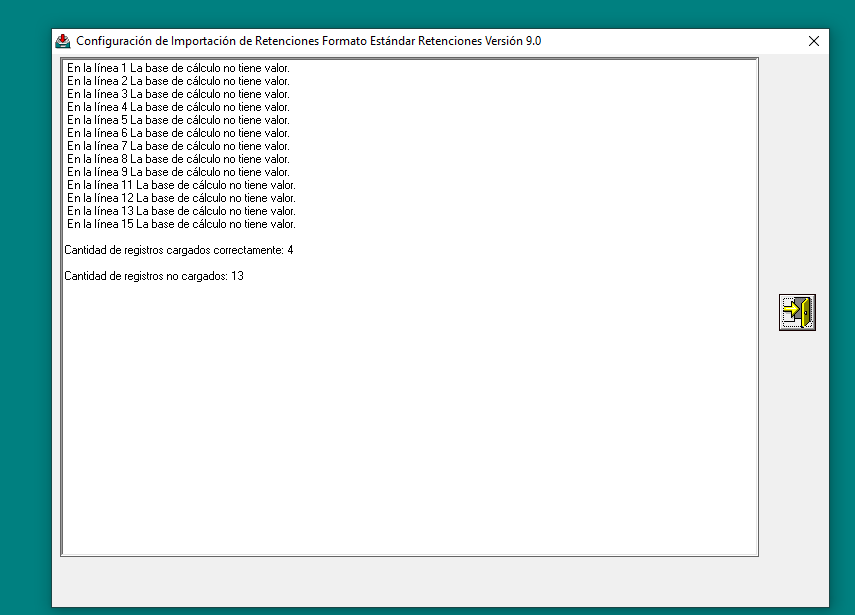Screen dimensions: 855x615
Task: Select the 'En la línea 7' error message
Action: (178, 147)
